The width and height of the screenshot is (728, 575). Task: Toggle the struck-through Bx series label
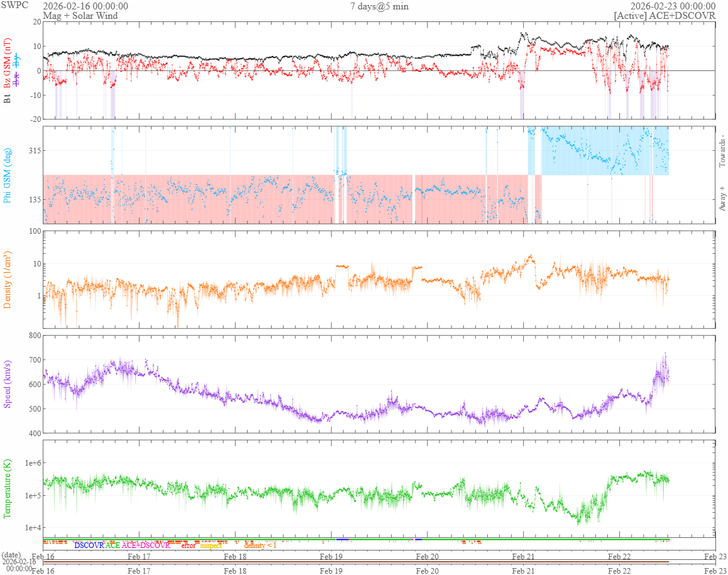17,79
